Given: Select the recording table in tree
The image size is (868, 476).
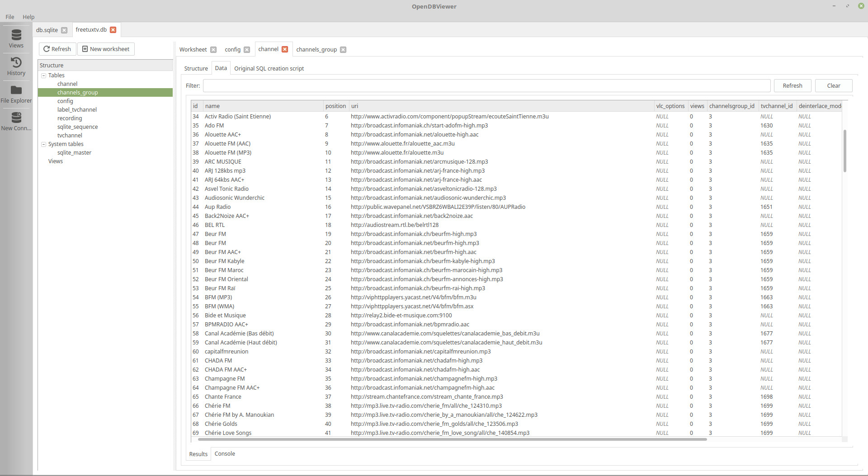Looking at the screenshot, I should coord(70,118).
